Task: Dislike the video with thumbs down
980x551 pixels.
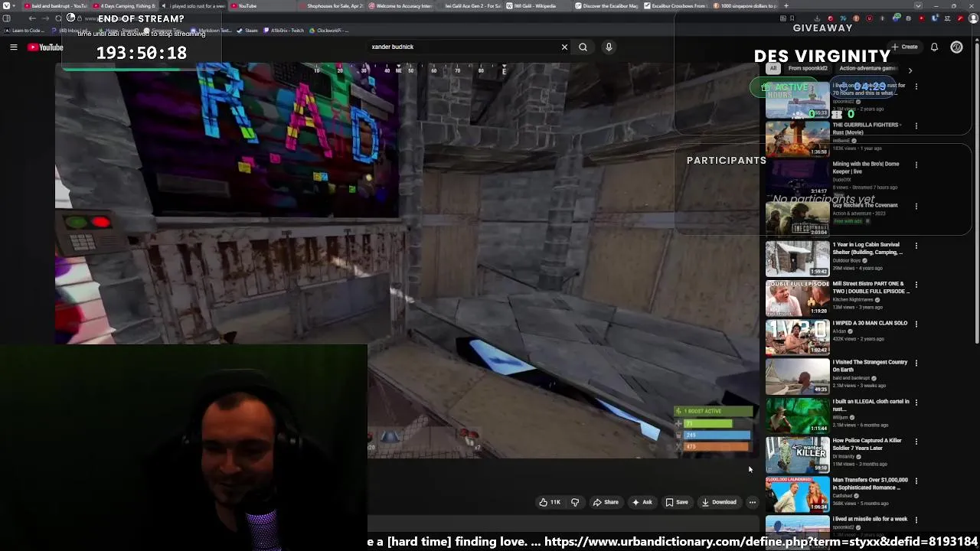Action: (x=575, y=502)
